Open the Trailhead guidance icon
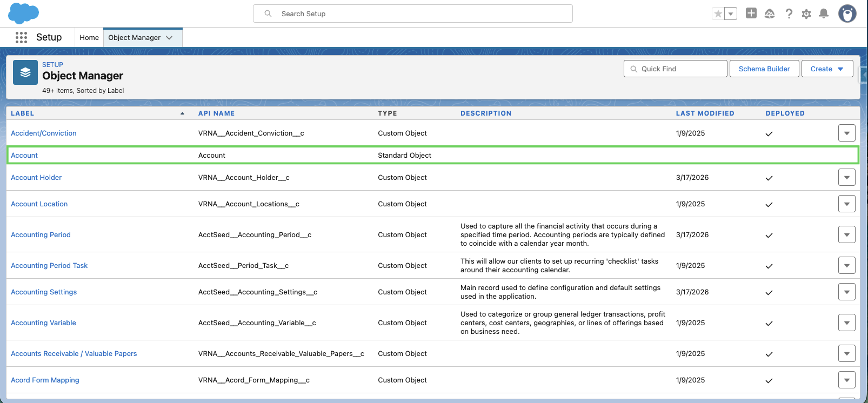Viewport: 868px width, 403px height. [770, 14]
